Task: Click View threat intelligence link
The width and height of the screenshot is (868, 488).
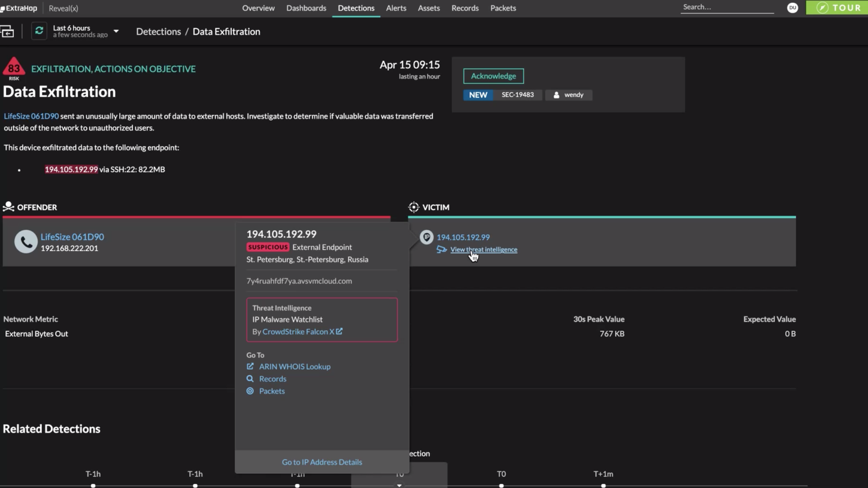Action: pyautogui.click(x=483, y=250)
